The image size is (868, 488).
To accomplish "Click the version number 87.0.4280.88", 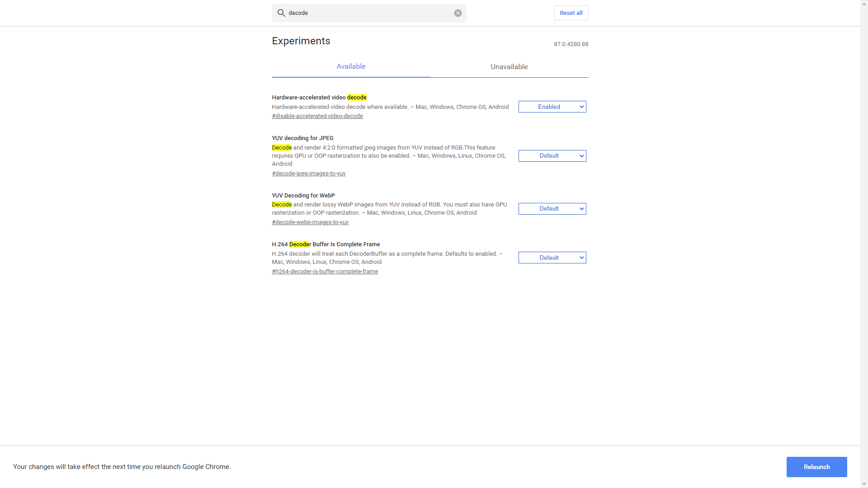I will (571, 44).
